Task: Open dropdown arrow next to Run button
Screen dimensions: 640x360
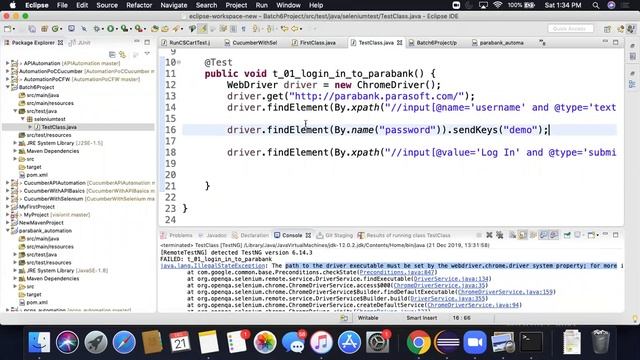Action: point(117,29)
